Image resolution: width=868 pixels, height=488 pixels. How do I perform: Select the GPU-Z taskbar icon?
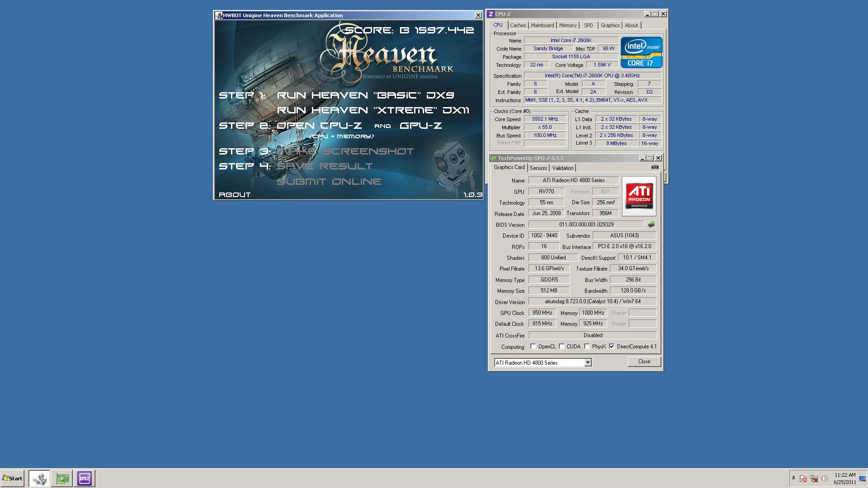point(62,478)
